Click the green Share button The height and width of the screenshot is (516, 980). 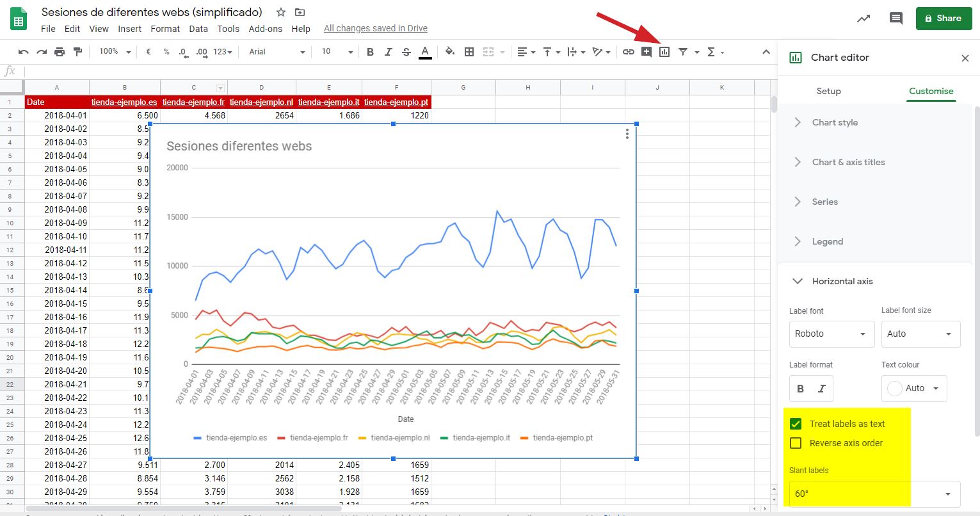pyautogui.click(x=943, y=19)
